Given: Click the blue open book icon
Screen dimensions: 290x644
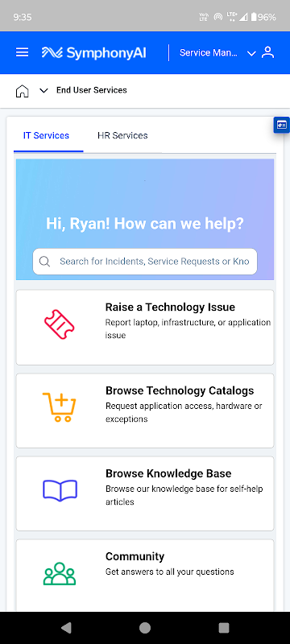Looking at the screenshot, I should pos(60,490).
